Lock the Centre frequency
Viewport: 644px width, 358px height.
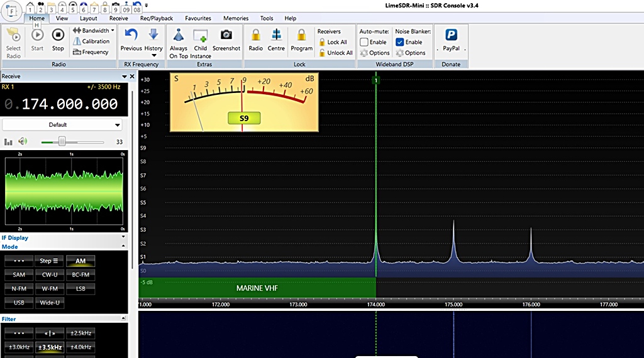pyautogui.click(x=276, y=39)
